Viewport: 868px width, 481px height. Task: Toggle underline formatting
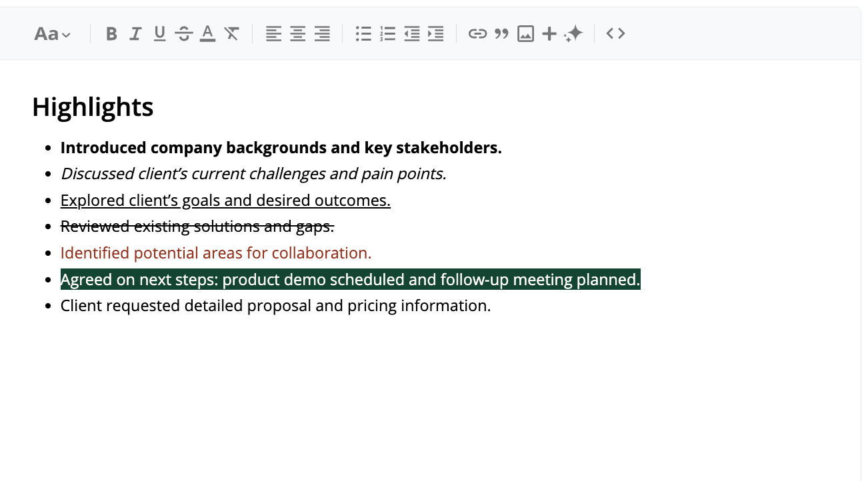[159, 34]
